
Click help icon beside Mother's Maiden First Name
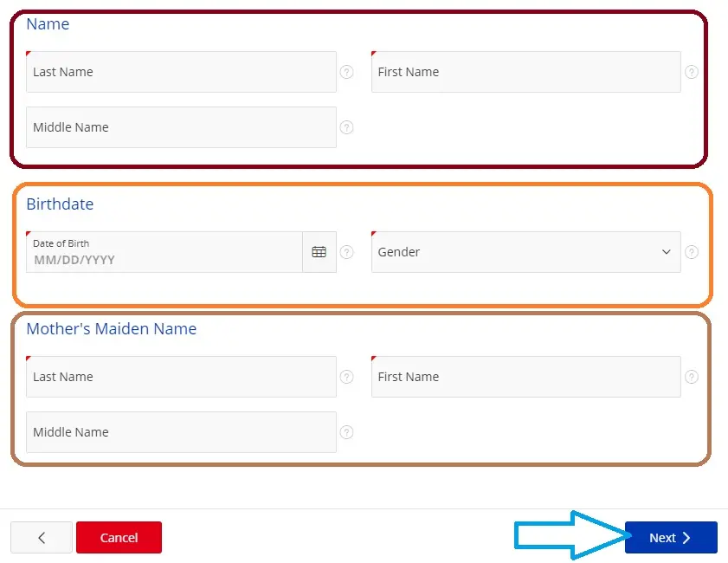tap(692, 377)
